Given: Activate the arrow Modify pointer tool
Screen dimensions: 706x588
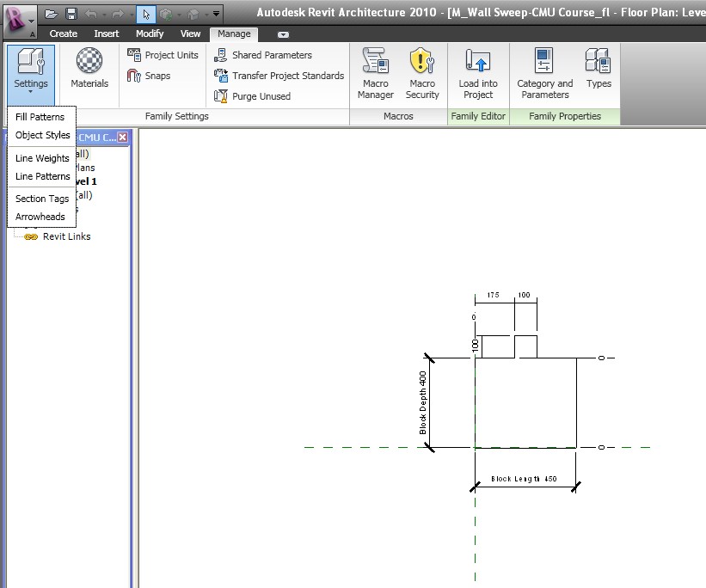Looking at the screenshot, I should [x=146, y=14].
